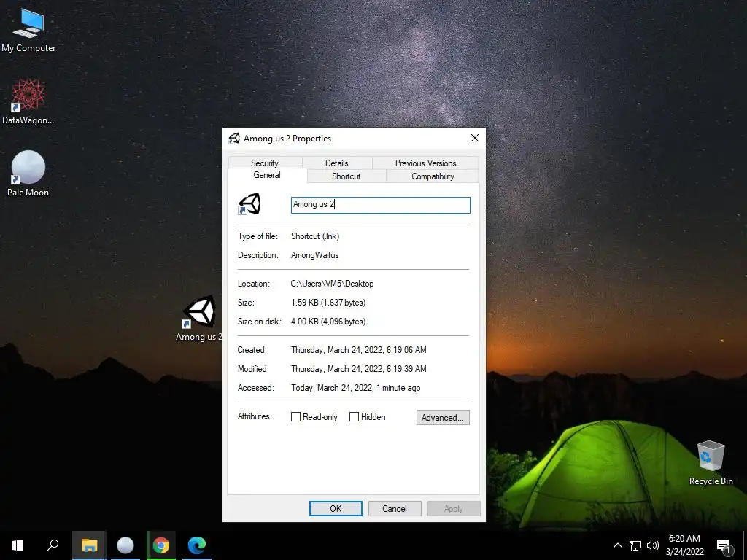This screenshot has width=747, height=560.
Task: Click the Unity icon in Properties title bar
Action: 234,138
